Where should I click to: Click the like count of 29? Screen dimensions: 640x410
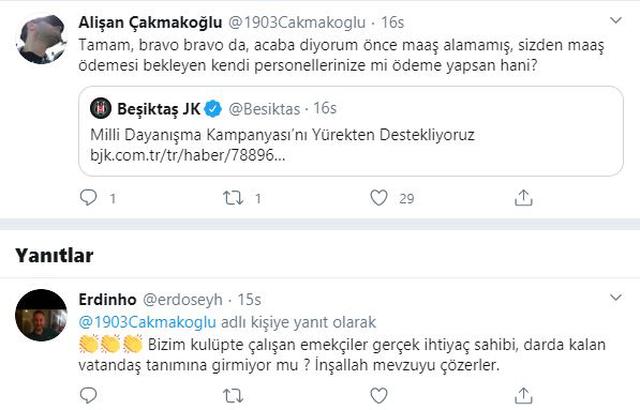click(407, 200)
